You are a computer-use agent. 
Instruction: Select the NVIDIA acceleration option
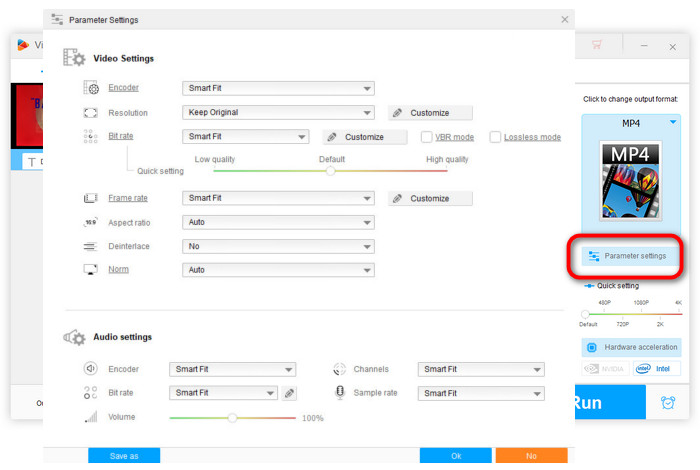tap(606, 369)
